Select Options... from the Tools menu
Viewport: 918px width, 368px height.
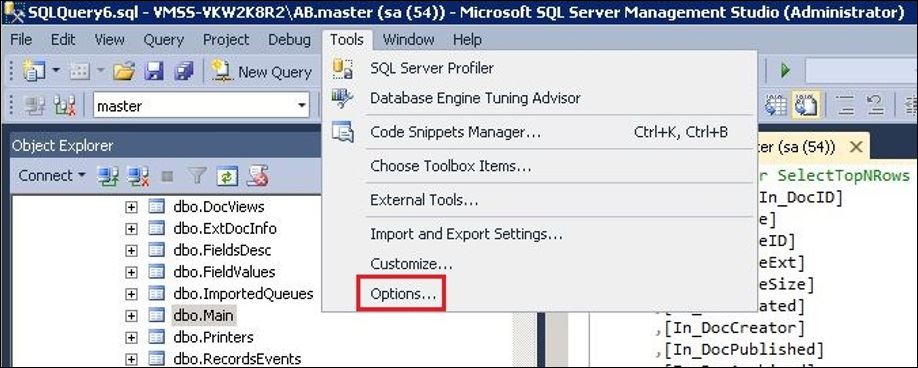point(402,294)
